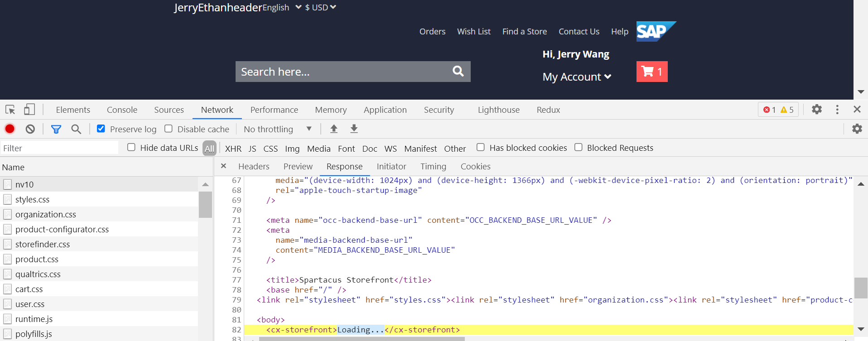Filter requests by WS type
The width and height of the screenshot is (868, 341).
click(391, 149)
